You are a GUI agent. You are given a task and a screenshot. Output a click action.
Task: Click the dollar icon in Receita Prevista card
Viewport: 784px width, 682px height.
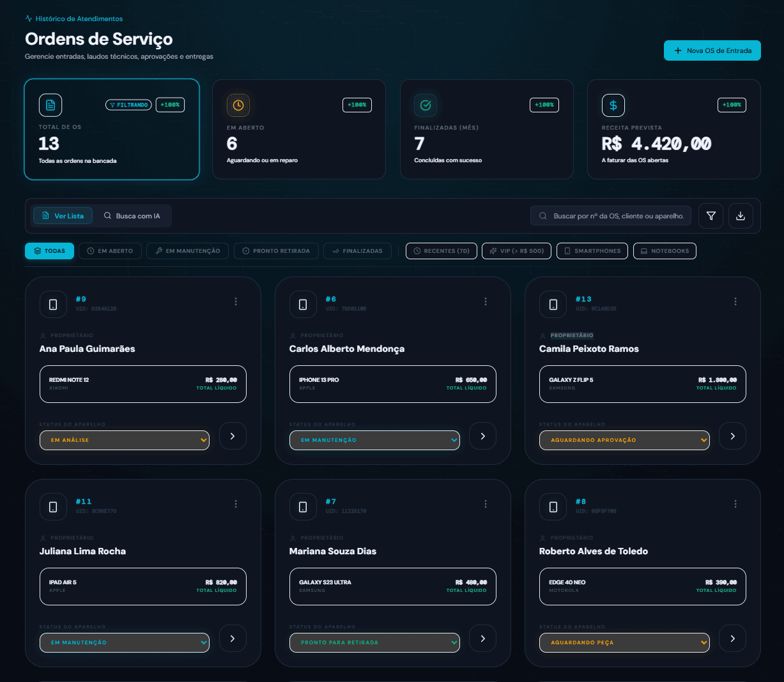pyautogui.click(x=613, y=105)
